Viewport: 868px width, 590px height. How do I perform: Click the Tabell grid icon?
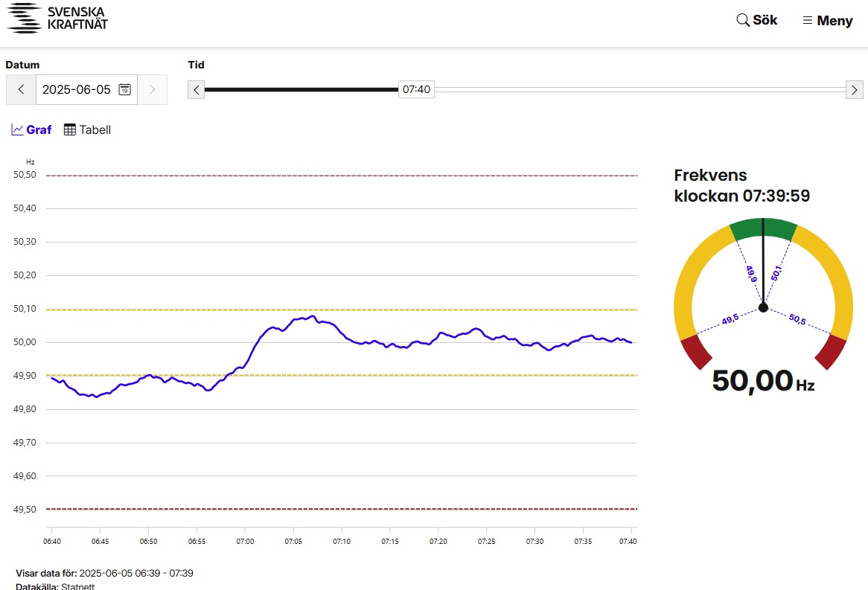click(x=70, y=129)
